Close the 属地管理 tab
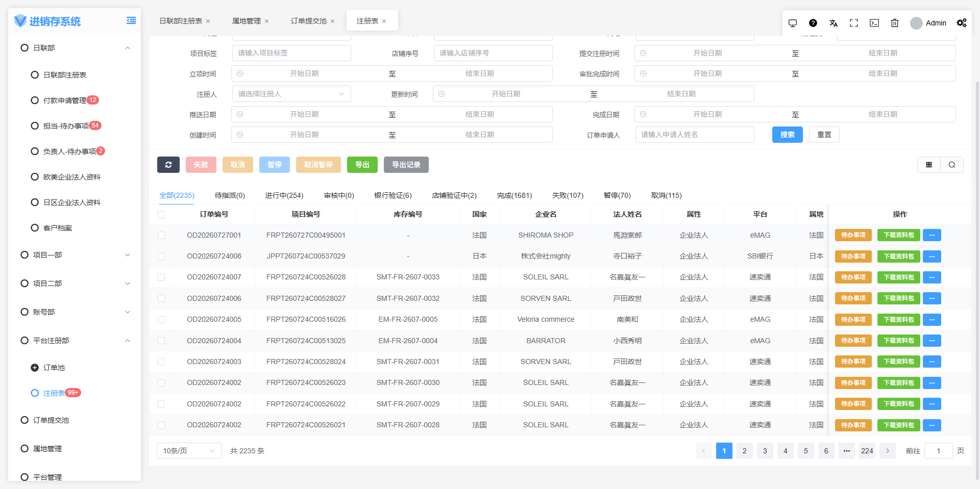This screenshot has width=980, height=489. click(x=266, y=21)
